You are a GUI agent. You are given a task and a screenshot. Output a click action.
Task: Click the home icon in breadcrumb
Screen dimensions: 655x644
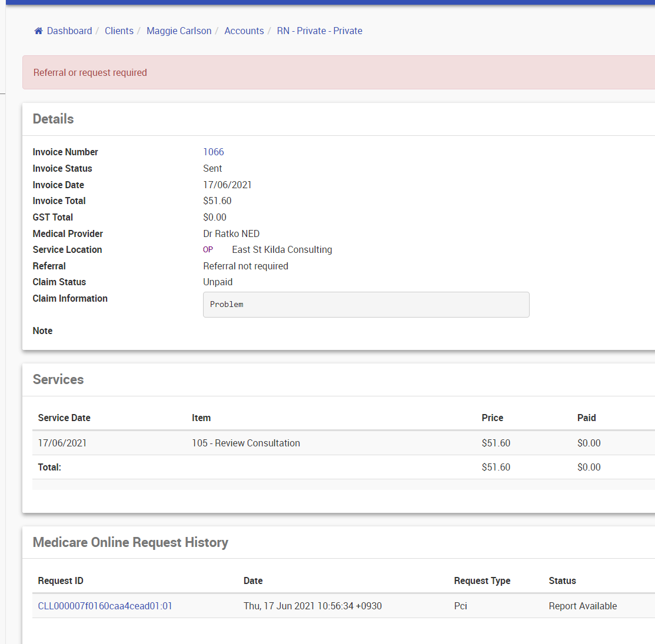(38, 31)
